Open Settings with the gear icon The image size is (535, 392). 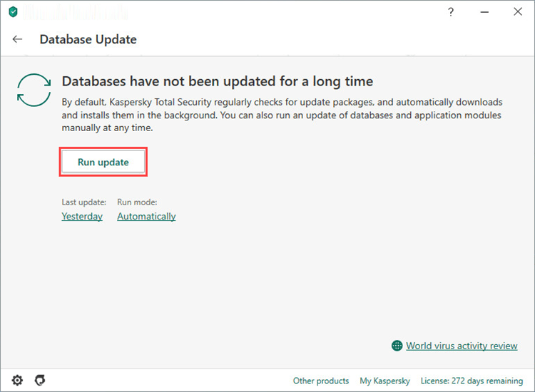click(x=17, y=380)
